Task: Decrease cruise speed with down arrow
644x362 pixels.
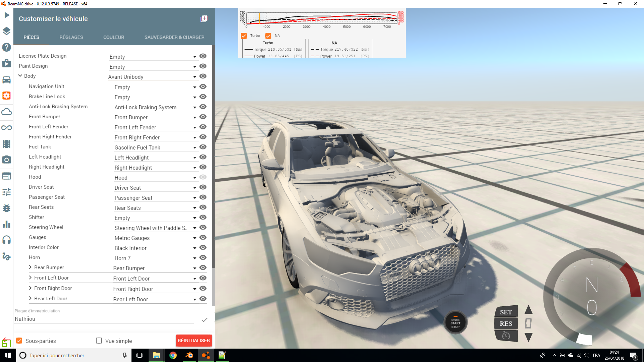Action: click(x=529, y=337)
